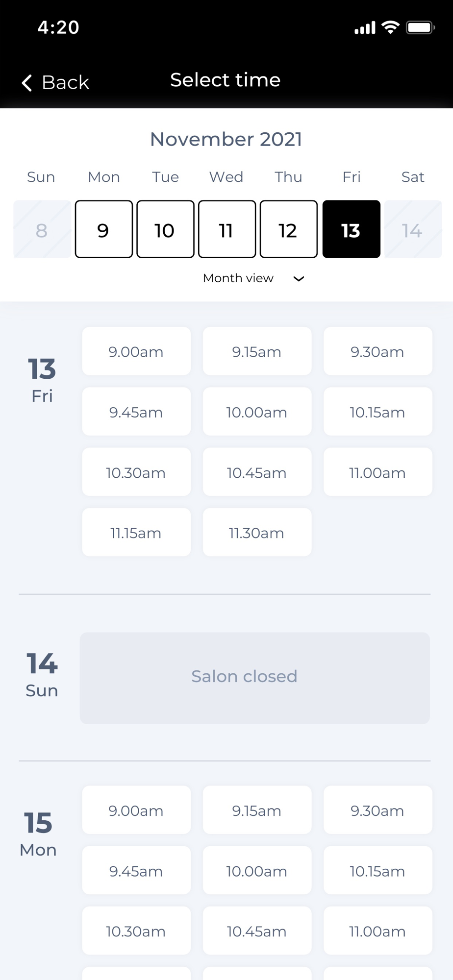This screenshot has height=980, width=453.
Task: Choose Thursday 12 date box
Action: pos(289,229)
